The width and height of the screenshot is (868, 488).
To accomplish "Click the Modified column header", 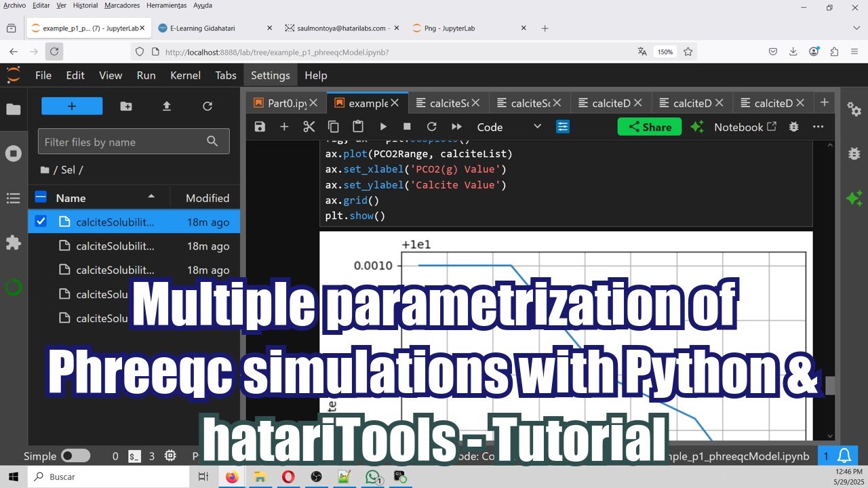I will tap(208, 198).
